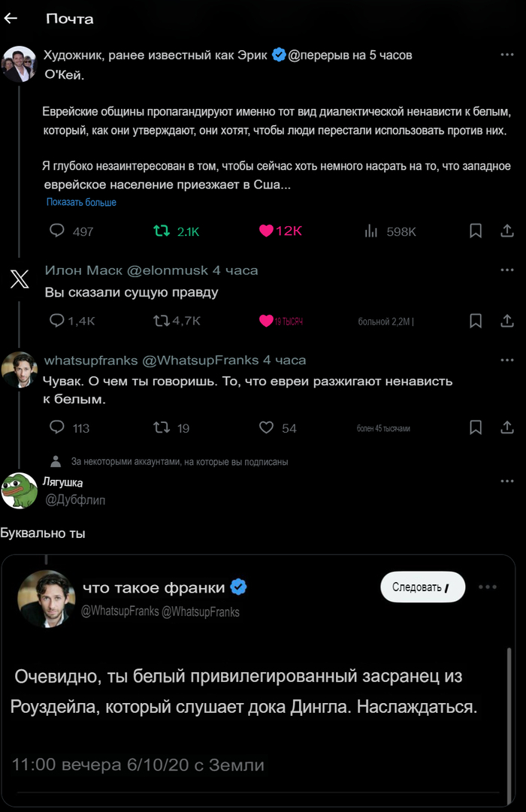Open the options menu on the top tweet
This screenshot has width=526, height=812.
click(x=507, y=53)
